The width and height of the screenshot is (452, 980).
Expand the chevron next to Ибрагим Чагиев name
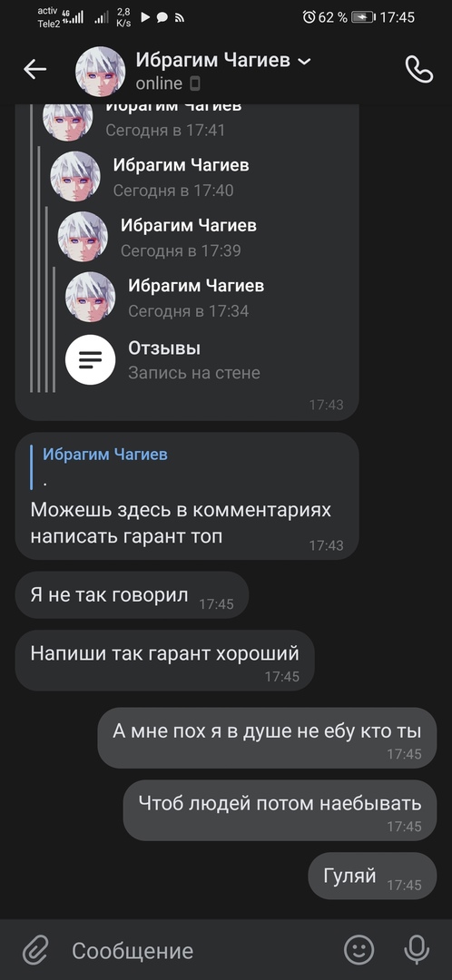[304, 61]
